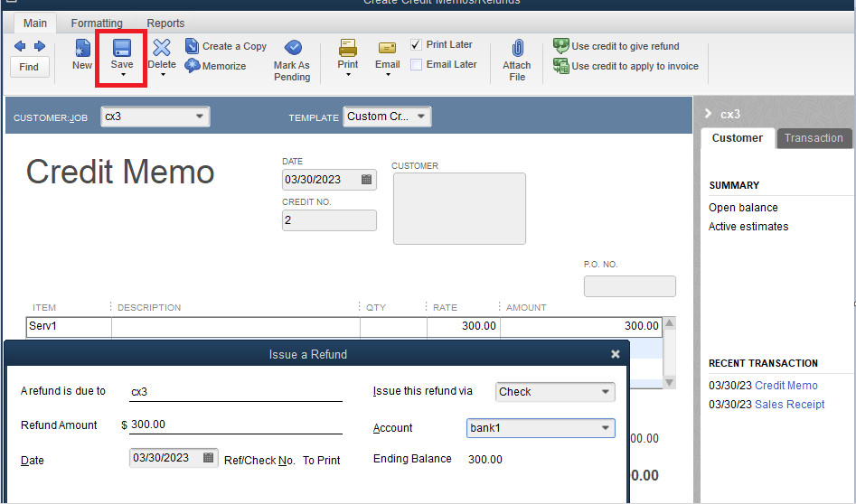Click Use credit to apply to invoice
Screen dimensions: 856x504
[x=626, y=66]
